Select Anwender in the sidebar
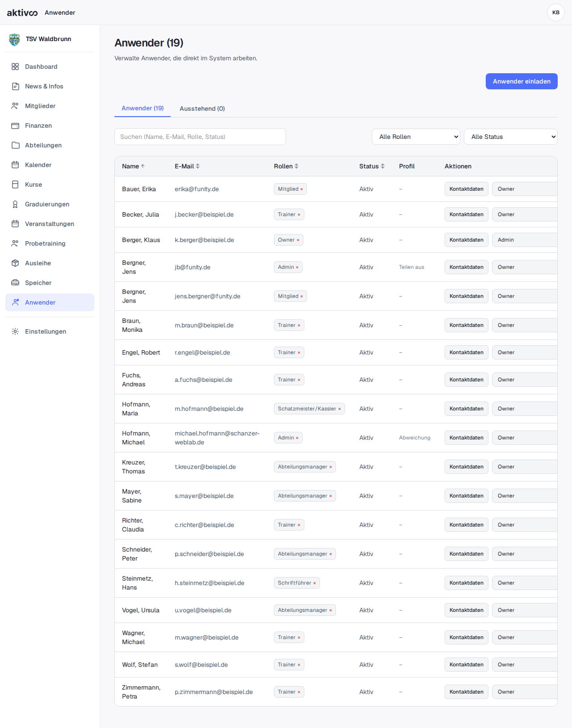 [x=50, y=302]
